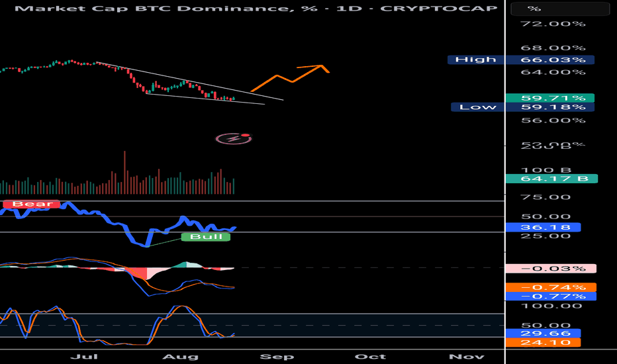Click the Market Cap BTC Dominance chart title

tap(256, 8)
